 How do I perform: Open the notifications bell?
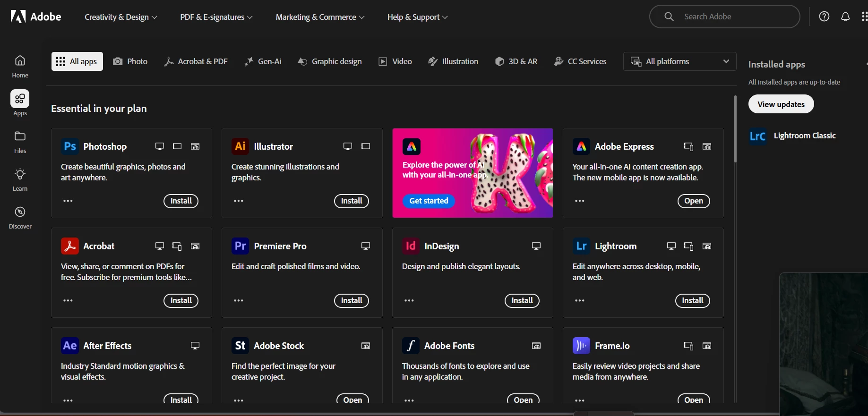coord(845,17)
